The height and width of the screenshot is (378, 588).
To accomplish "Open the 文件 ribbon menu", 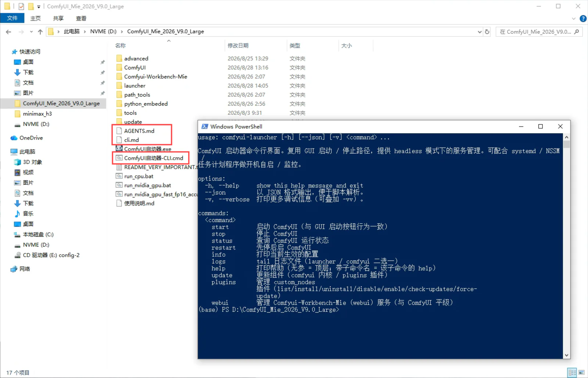I will (x=12, y=18).
